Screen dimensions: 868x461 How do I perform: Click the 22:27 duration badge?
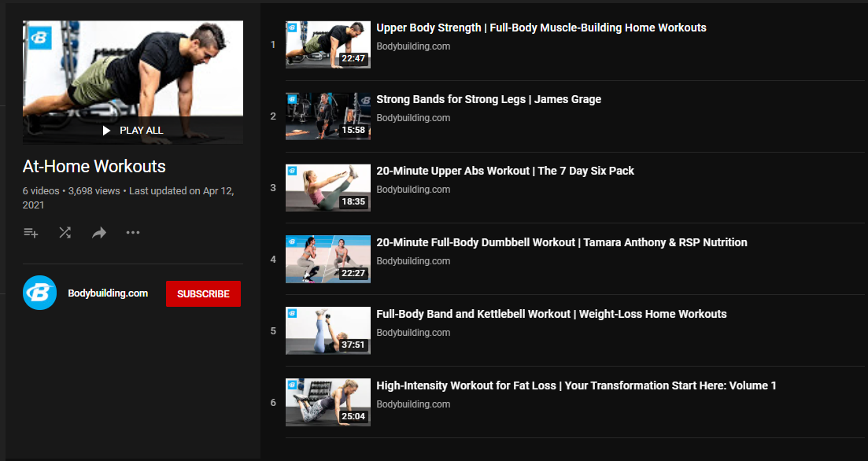click(x=353, y=273)
